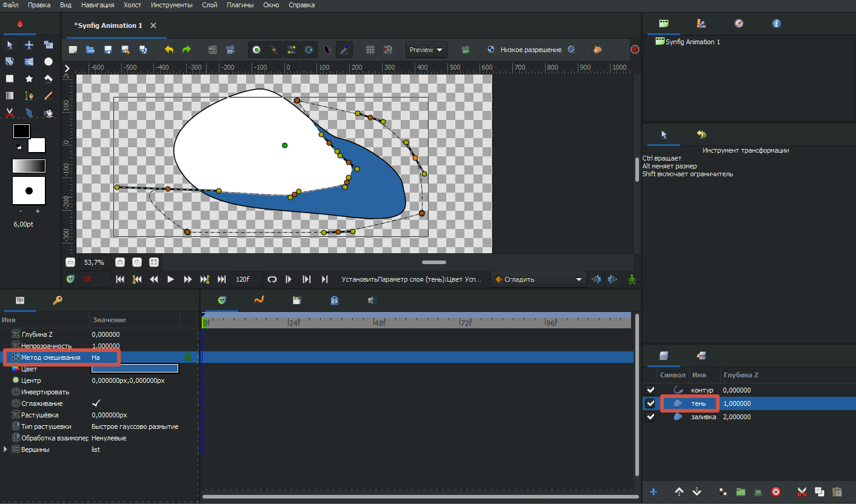The image size is (856, 504).
Task: Click the 120f end time field
Action: coord(244,279)
